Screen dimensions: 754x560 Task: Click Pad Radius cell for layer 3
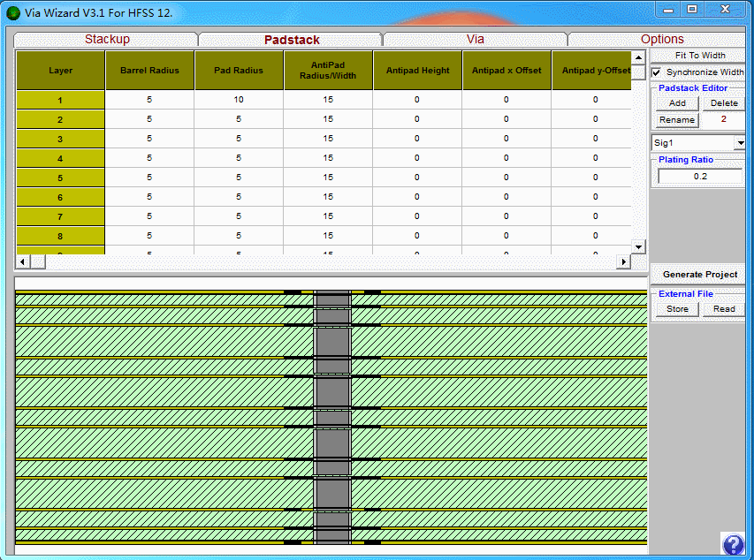click(239, 139)
